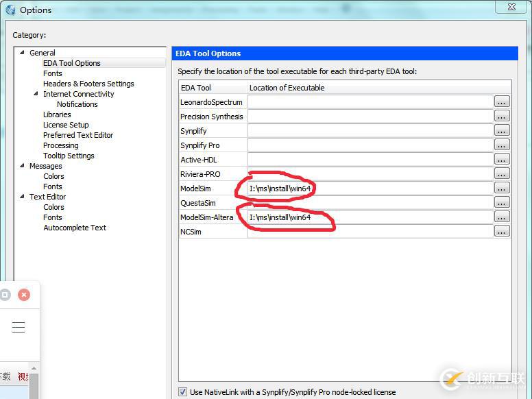Select Internet Connectivity category
The width and height of the screenshot is (532, 399).
(x=79, y=94)
